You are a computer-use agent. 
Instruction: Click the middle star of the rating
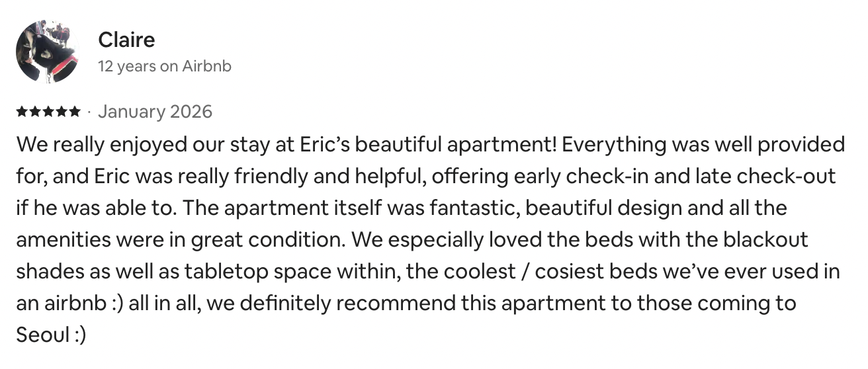coord(49,112)
